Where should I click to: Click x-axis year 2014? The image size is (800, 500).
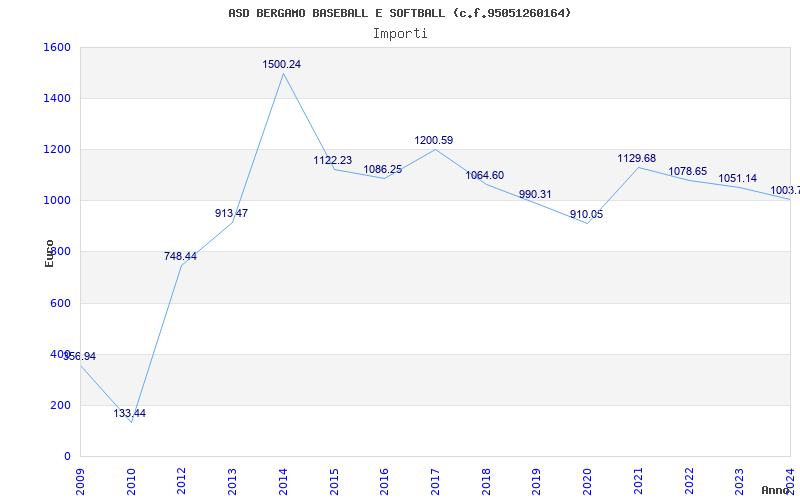pos(283,481)
